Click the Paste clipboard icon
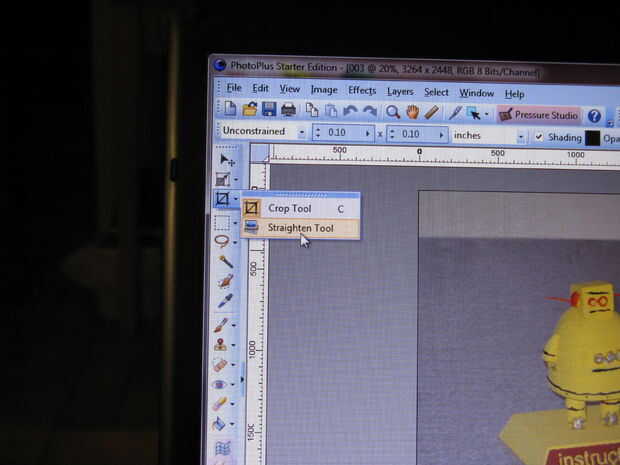 tap(331, 111)
